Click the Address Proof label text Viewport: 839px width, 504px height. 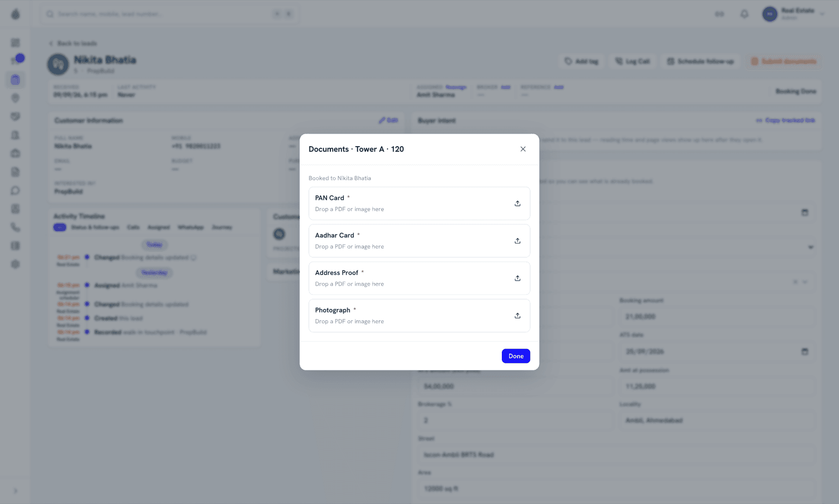[337, 273]
